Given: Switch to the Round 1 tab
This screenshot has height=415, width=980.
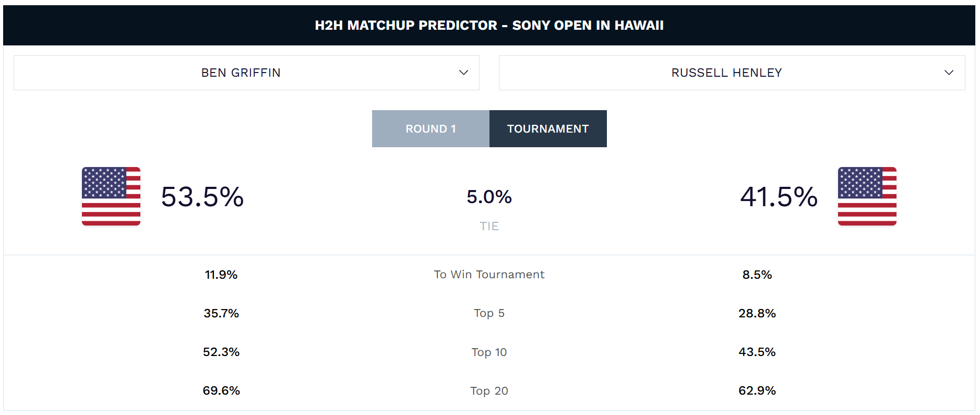Looking at the screenshot, I should pos(431,129).
